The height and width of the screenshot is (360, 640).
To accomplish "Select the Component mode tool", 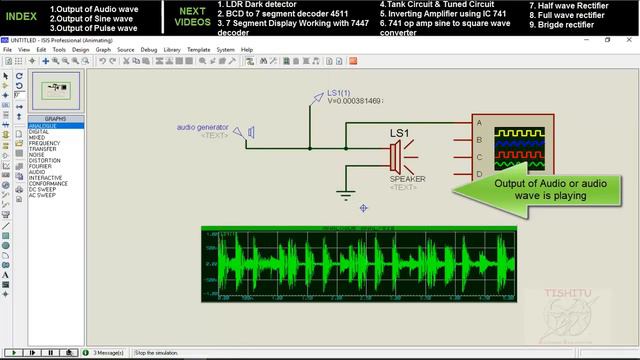I will point(5,86).
